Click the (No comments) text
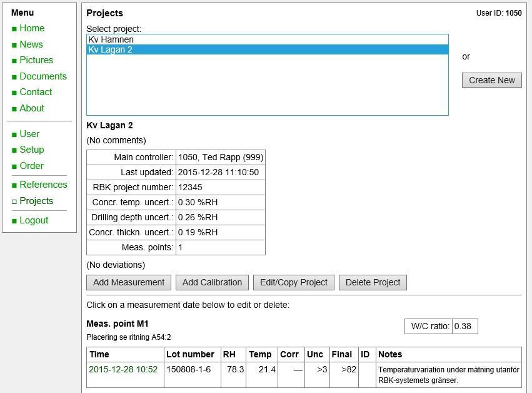This screenshot has height=393, width=532. point(116,140)
